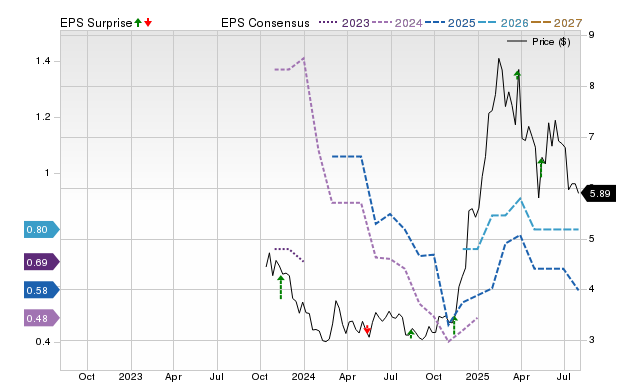Click the green surprise arrow near November 2023

(x=281, y=287)
